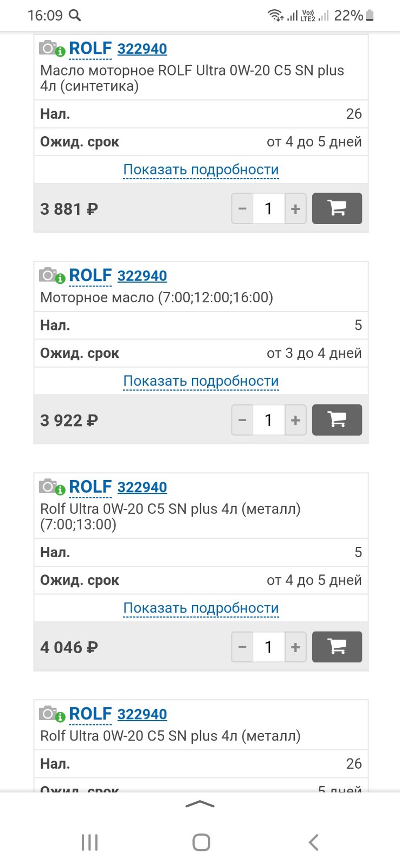The height and width of the screenshot is (868, 400).
Task: Add the 4 046 ₽ item to cart
Action: 337,647
